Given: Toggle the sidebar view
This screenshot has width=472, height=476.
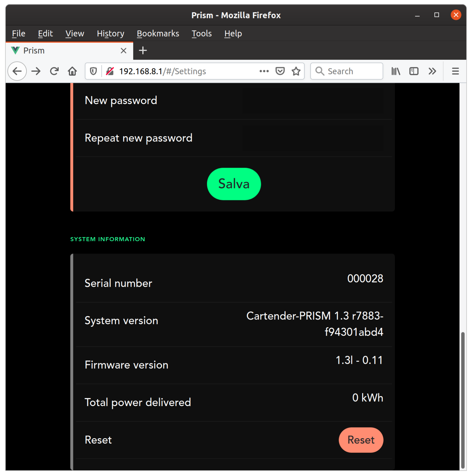Looking at the screenshot, I should click(x=414, y=71).
